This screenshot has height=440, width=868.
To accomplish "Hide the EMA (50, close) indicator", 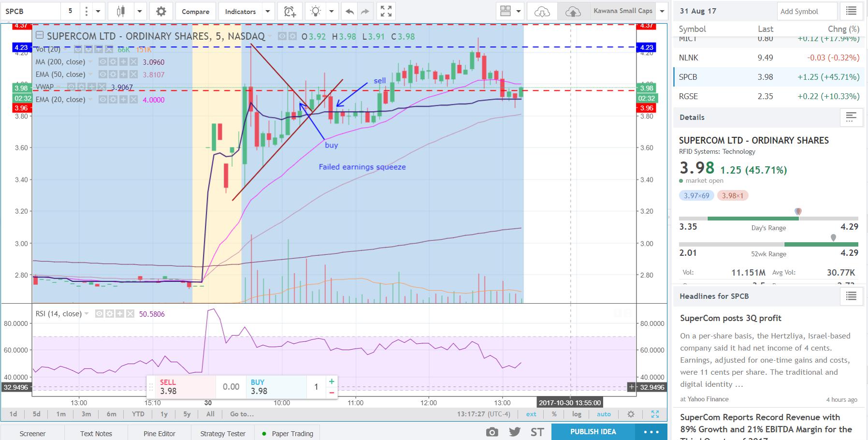I will [x=102, y=74].
